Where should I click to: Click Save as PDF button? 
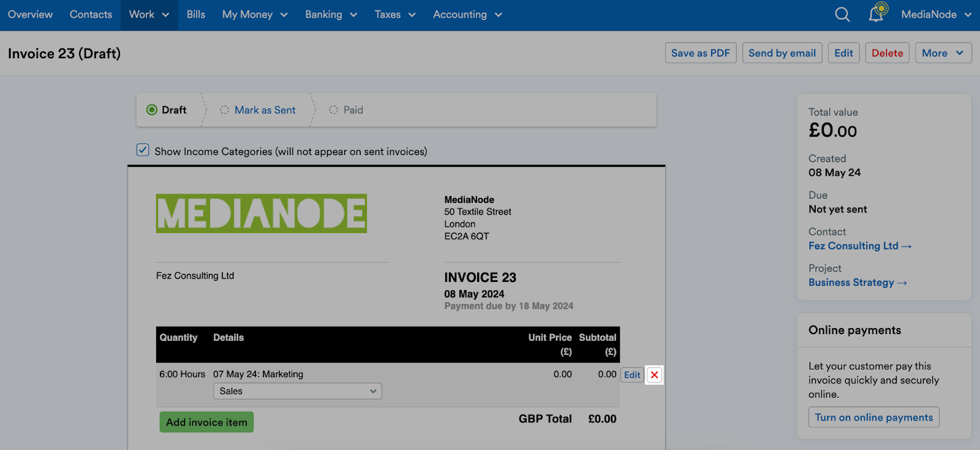701,53
